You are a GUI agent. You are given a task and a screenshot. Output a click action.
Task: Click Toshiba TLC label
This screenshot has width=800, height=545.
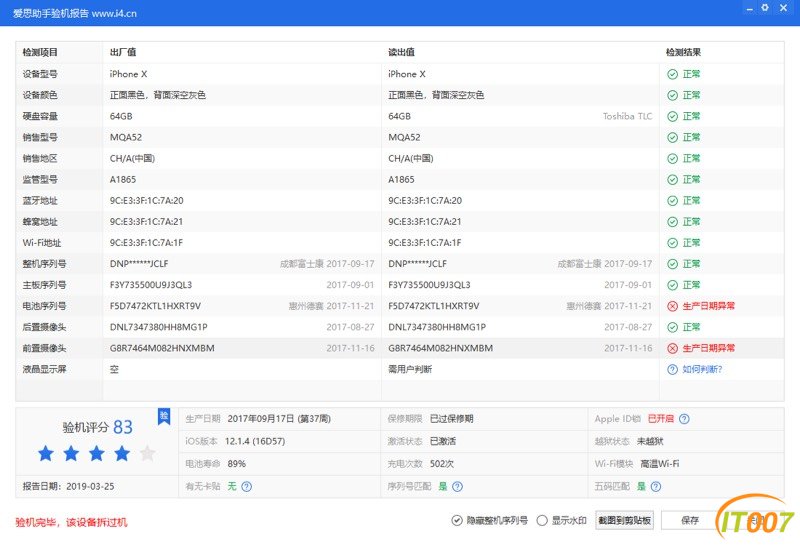tap(627, 117)
